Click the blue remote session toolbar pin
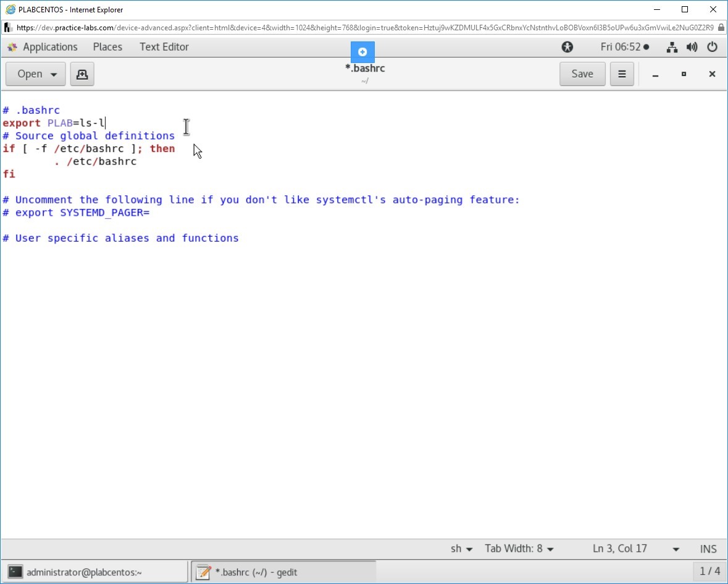 (x=362, y=52)
